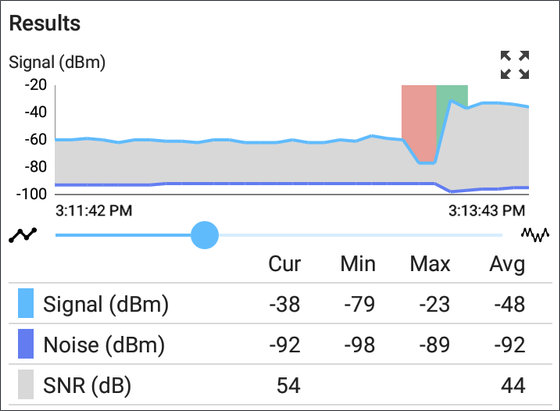Click the SNR gray color swatch
Screen dimensions: 560x411
[x=26, y=385]
